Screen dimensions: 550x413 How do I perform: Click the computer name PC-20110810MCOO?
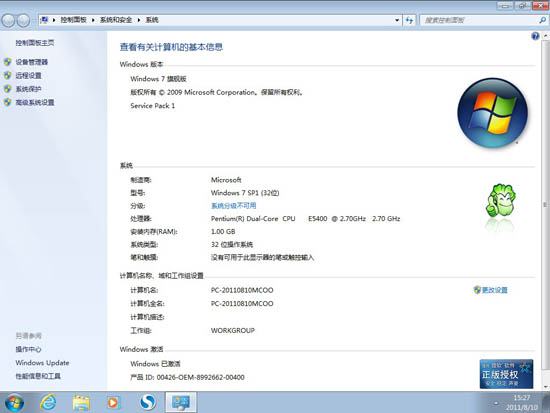point(242,290)
